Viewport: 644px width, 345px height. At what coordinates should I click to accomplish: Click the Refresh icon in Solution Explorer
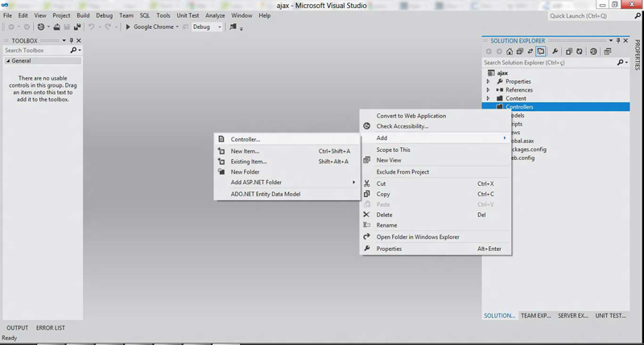(579, 51)
